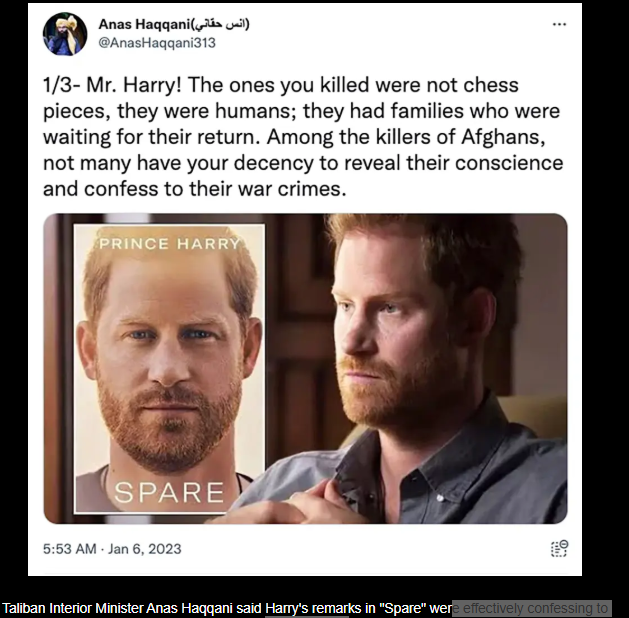
Task: Click the 5:53 AM timestamp
Action: click(70, 549)
